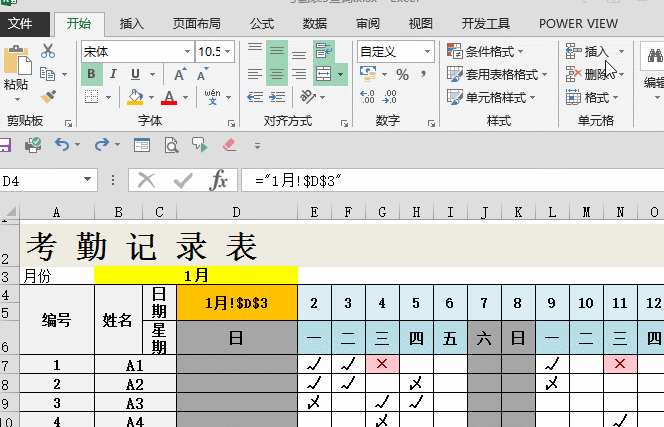The width and height of the screenshot is (664, 427).
Task: Switch to 页面布局 tab
Action: [x=196, y=24]
